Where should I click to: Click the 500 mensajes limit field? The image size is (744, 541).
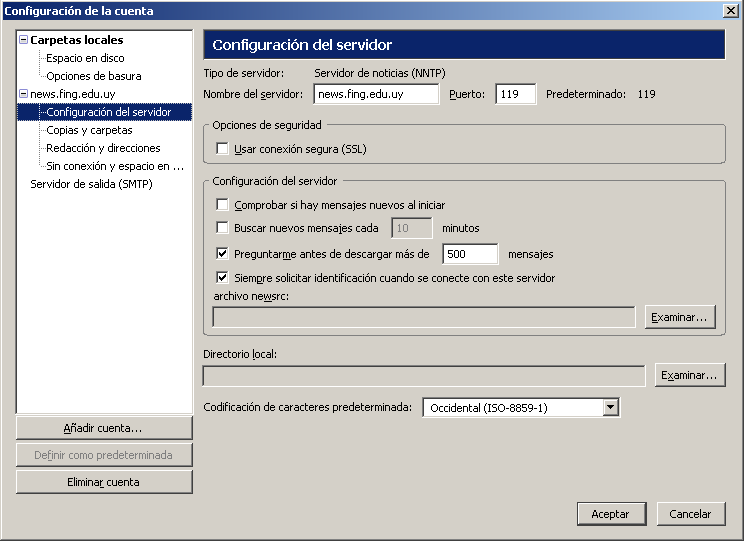point(470,254)
